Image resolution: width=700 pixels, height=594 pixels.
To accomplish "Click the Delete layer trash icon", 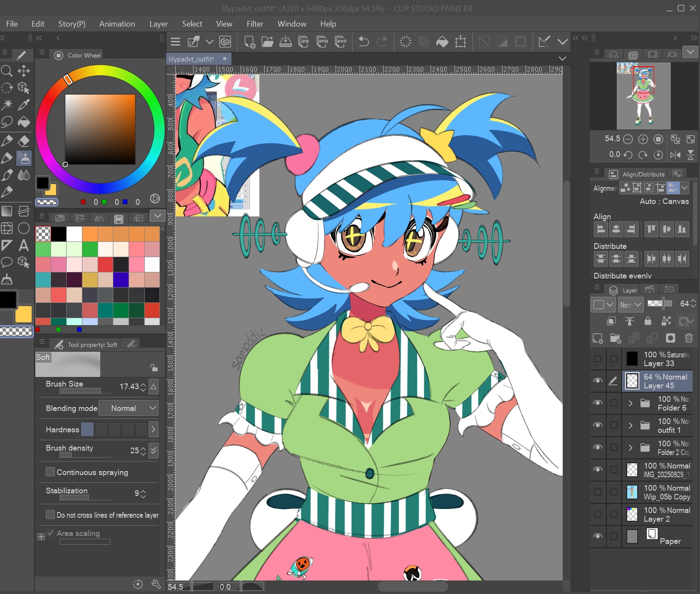I will [689, 338].
